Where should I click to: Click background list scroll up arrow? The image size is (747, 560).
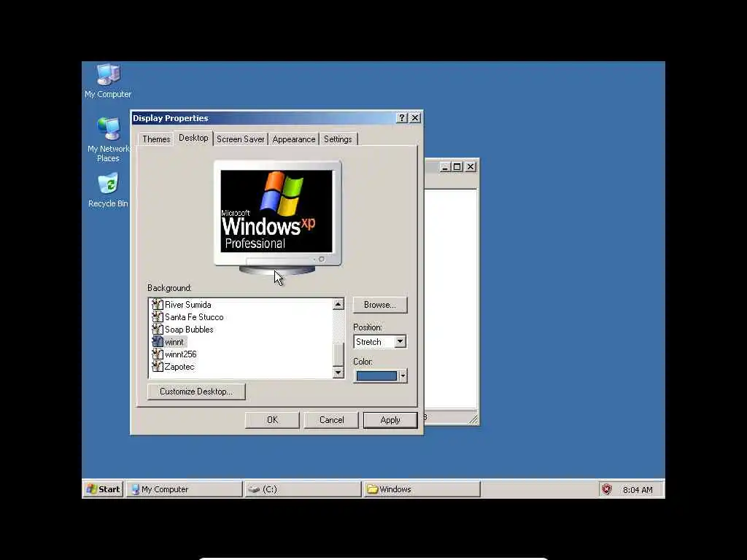click(338, 304)
